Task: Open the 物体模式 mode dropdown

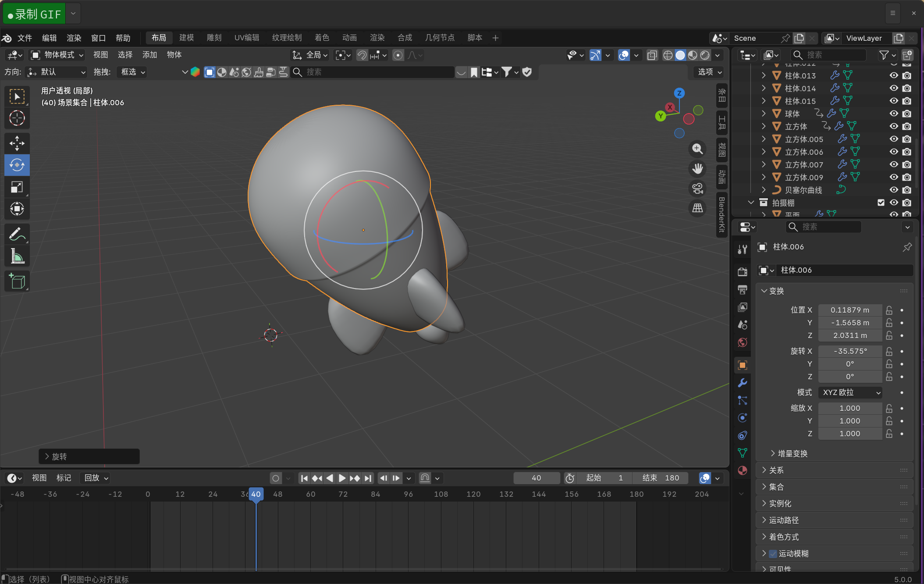Action: [57, 55]
